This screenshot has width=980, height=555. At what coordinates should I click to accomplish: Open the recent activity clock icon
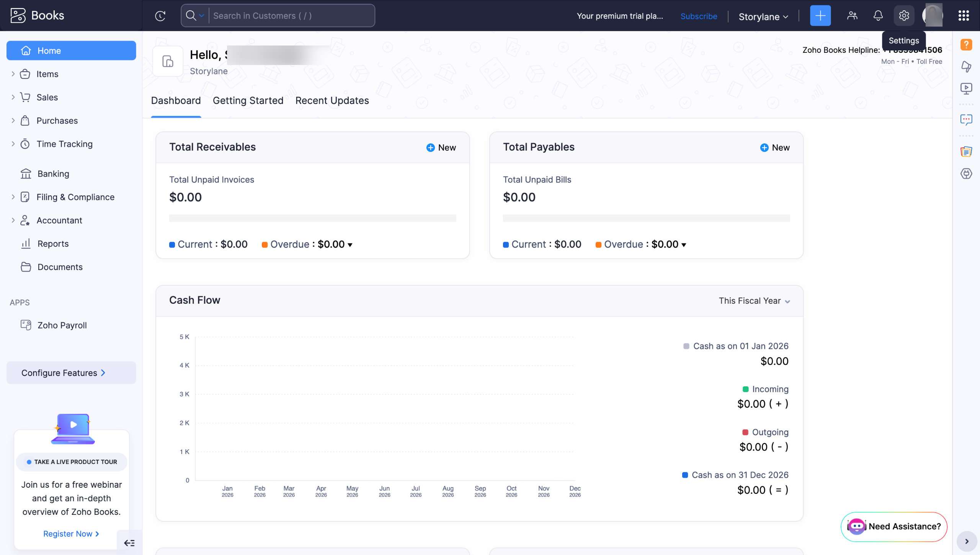(x=160, y=16)
